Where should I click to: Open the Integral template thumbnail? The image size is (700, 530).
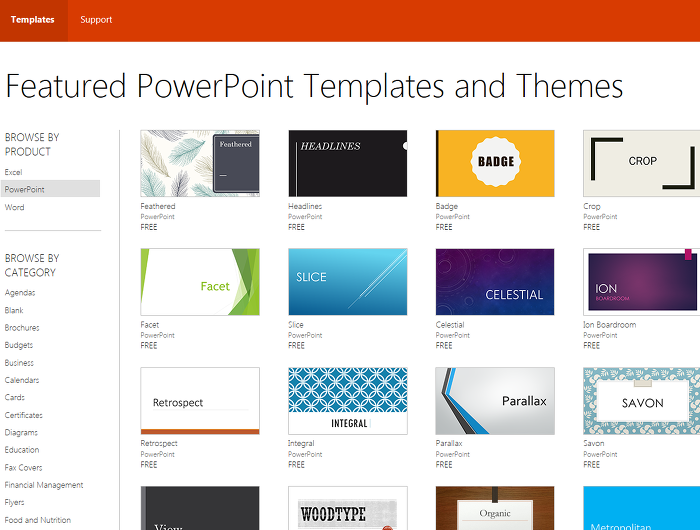[x=348, y=401]
